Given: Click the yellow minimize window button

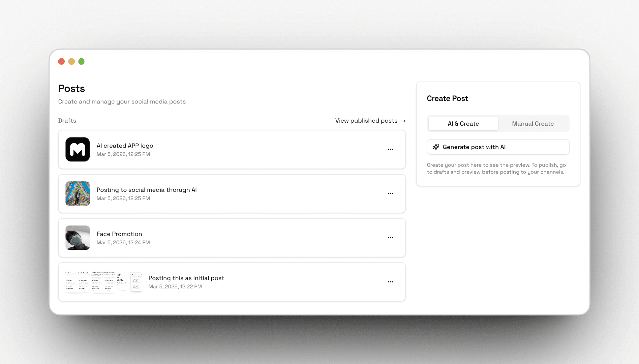Looking at the screenshot, I should [71, 61].
